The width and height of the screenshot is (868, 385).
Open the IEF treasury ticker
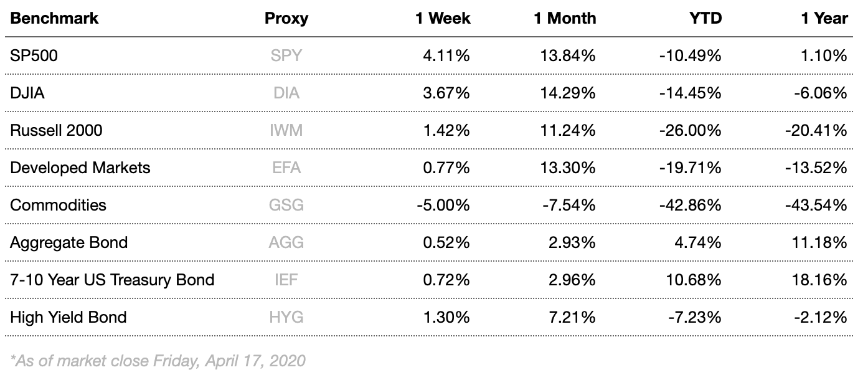286,280
